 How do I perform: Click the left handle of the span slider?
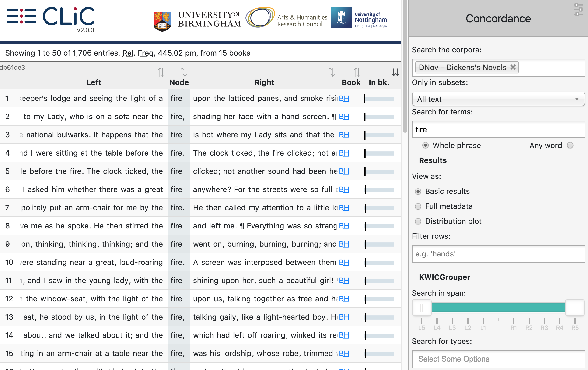422,308
